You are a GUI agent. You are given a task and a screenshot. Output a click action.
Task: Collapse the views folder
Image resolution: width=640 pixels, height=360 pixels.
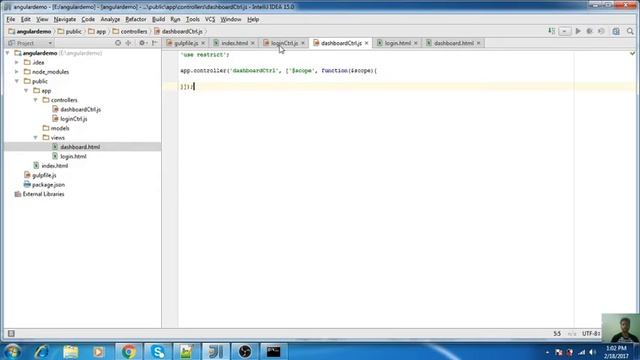[36, 138]
